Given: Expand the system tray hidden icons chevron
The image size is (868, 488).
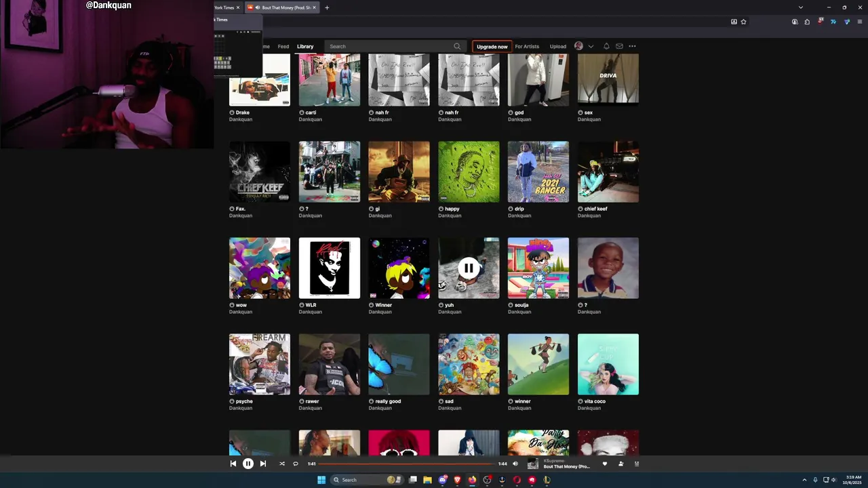Looking at the screenshot, I should point(804,480).
